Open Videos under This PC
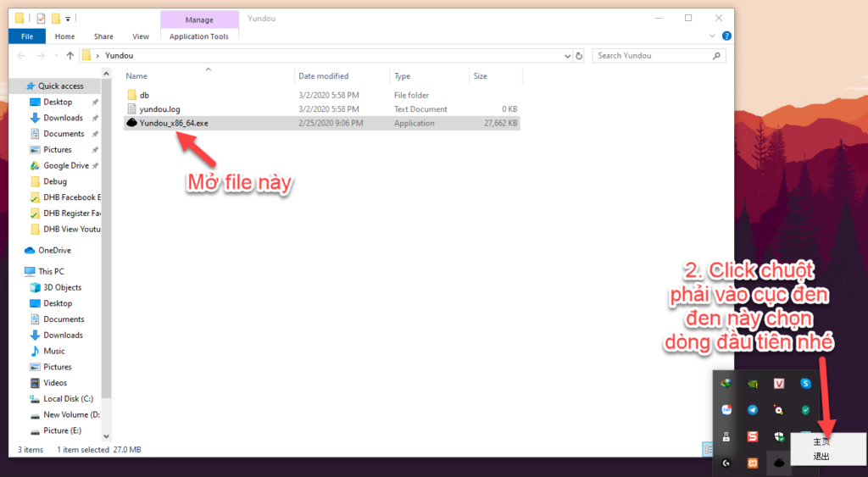The image size is (868, 477). (55, 383)
